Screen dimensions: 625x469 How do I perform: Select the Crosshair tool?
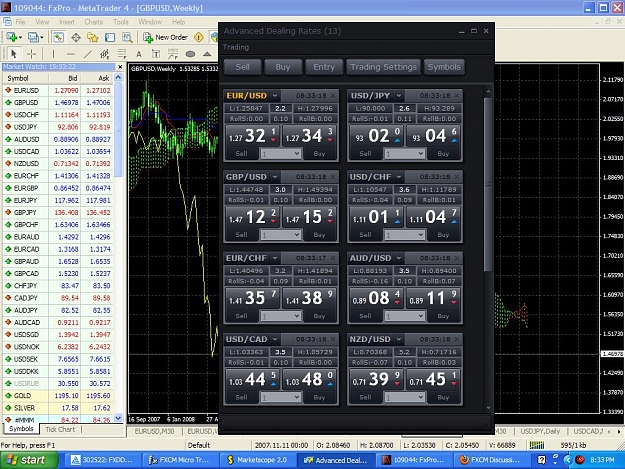point(31,53)
